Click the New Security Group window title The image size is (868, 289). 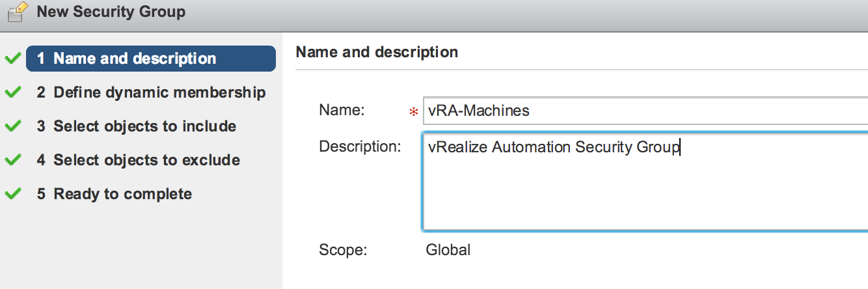pyautogui.click(x=111, y=12)
